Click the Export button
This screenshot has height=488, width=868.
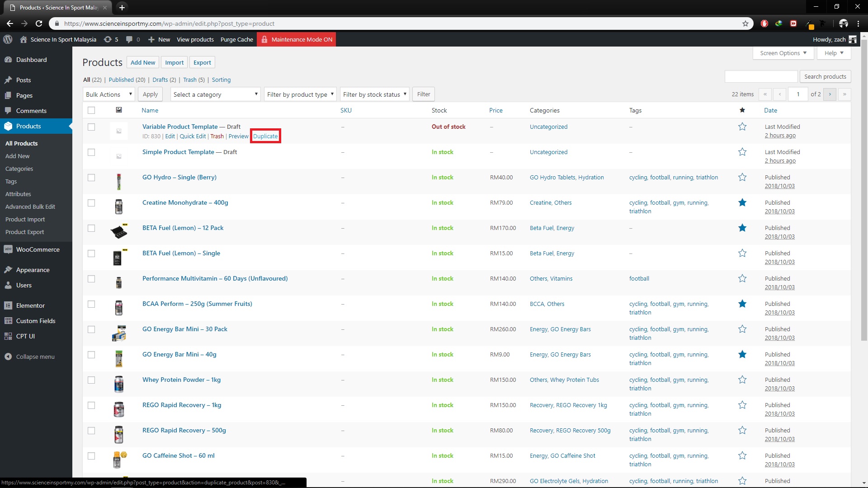tap(202, 62)
